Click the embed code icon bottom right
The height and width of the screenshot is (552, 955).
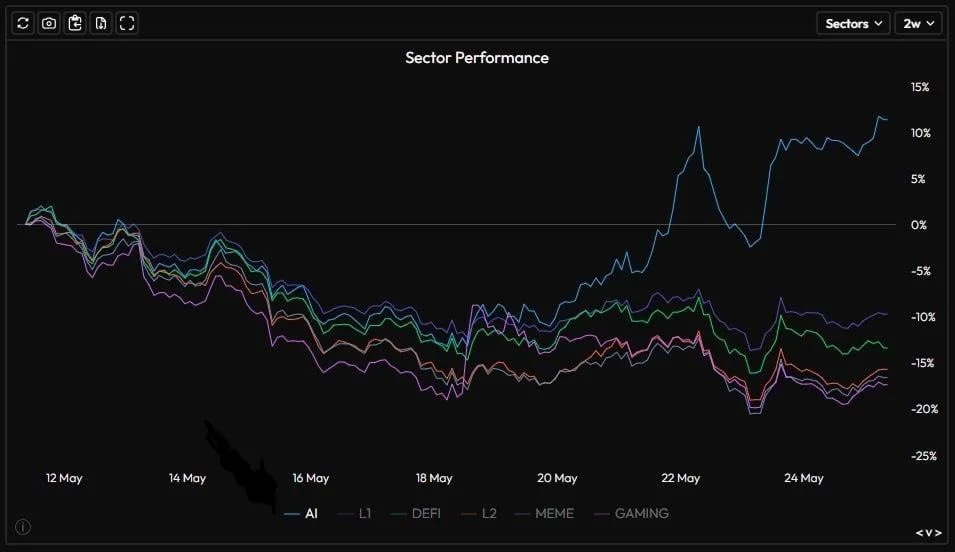(x=929, y=533)
